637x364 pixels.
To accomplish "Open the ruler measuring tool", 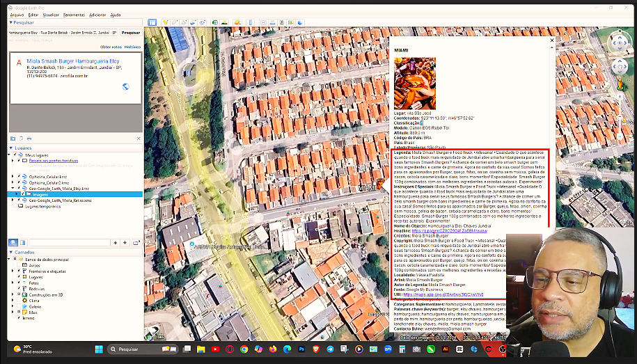I will pos(250,22).
